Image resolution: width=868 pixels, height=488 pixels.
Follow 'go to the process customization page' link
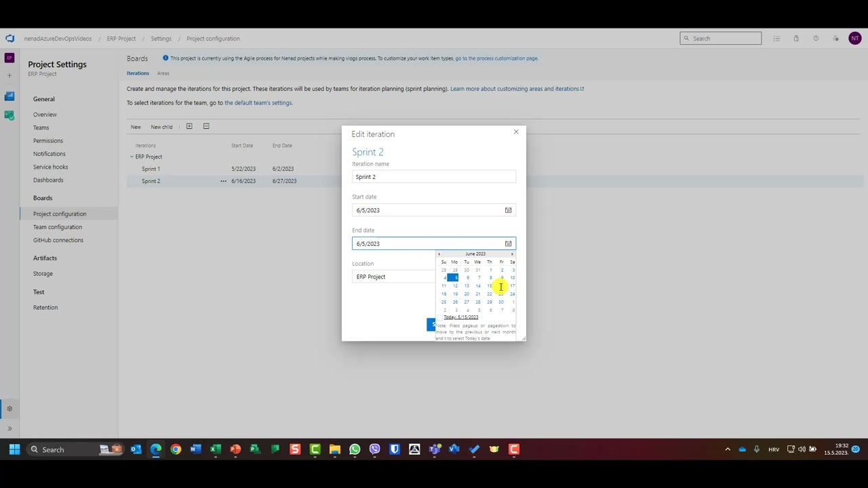496,58
